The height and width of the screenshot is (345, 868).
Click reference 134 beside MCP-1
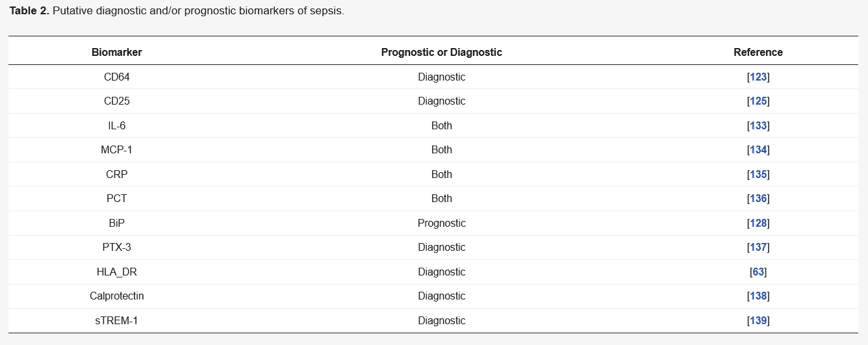(x=758, y=150)
